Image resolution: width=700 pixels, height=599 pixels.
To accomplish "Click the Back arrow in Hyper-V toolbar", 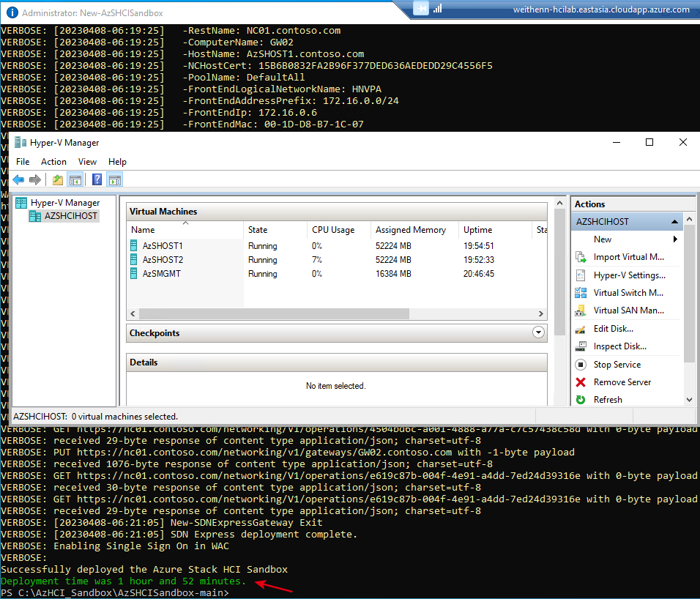I will coord(18,180).
